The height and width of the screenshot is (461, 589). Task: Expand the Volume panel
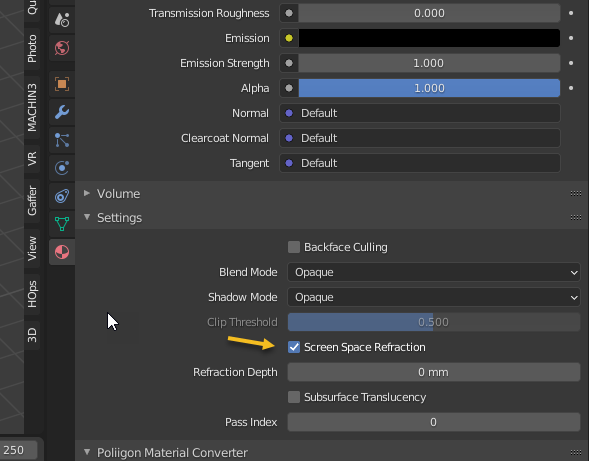pos(87,193)
